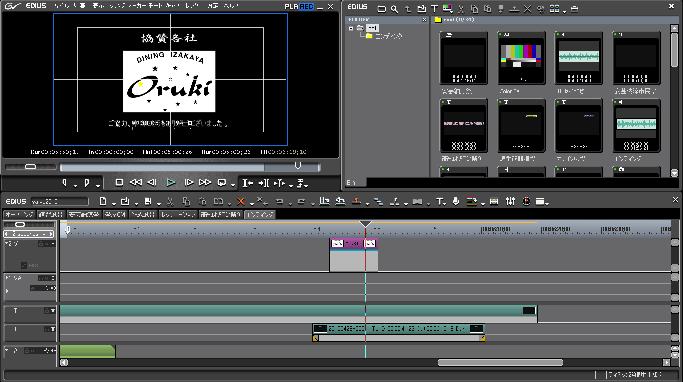
Task: Open the save project dropdown arrow
Action: point(159,203)
